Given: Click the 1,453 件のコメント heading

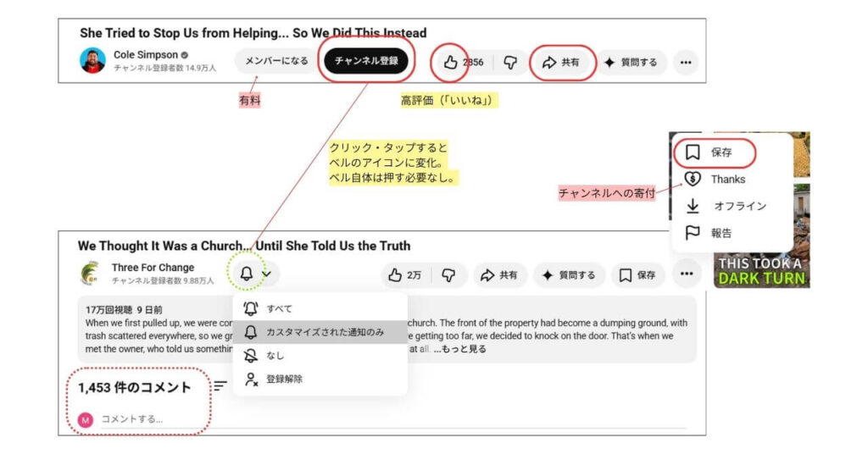Looking at the screenshot, I should 135,388.
